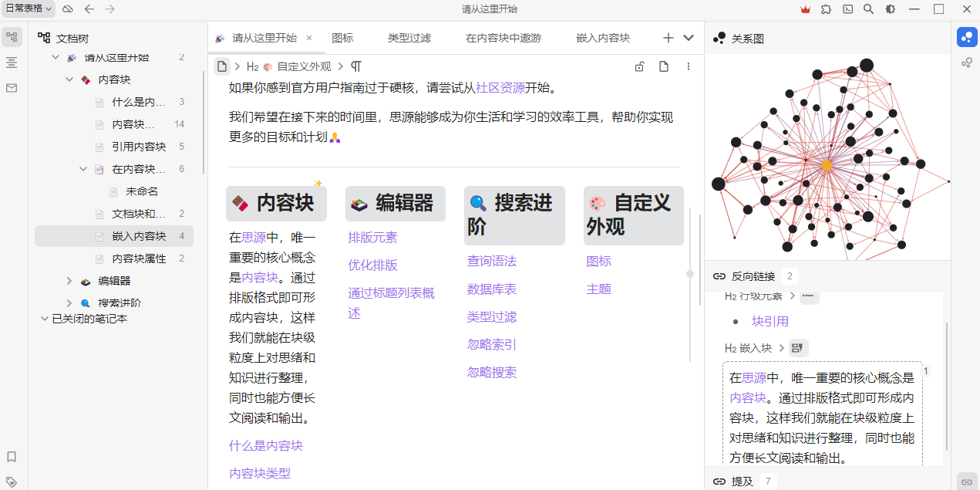This screenshot has width=980, height=490.
Task: Add a new tab with plus
Action: (x=668, y=38)
